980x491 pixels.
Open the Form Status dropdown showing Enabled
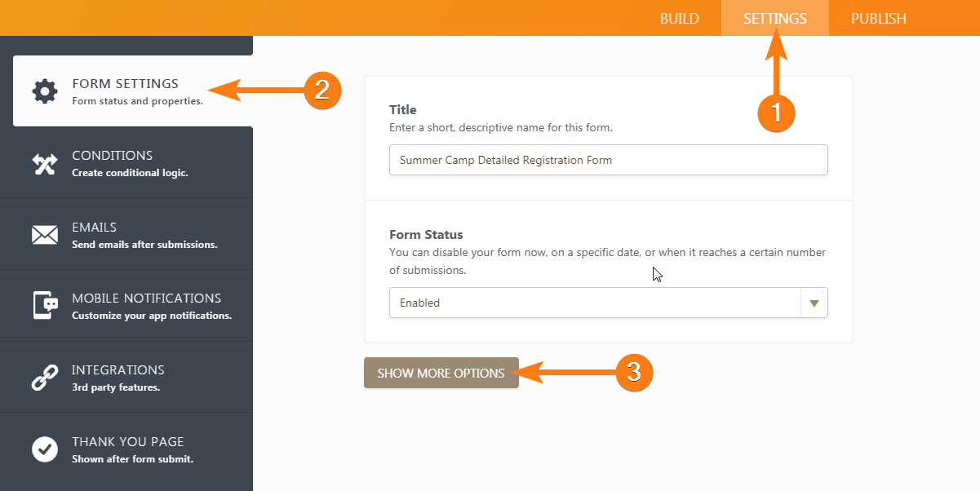[596, 303]
